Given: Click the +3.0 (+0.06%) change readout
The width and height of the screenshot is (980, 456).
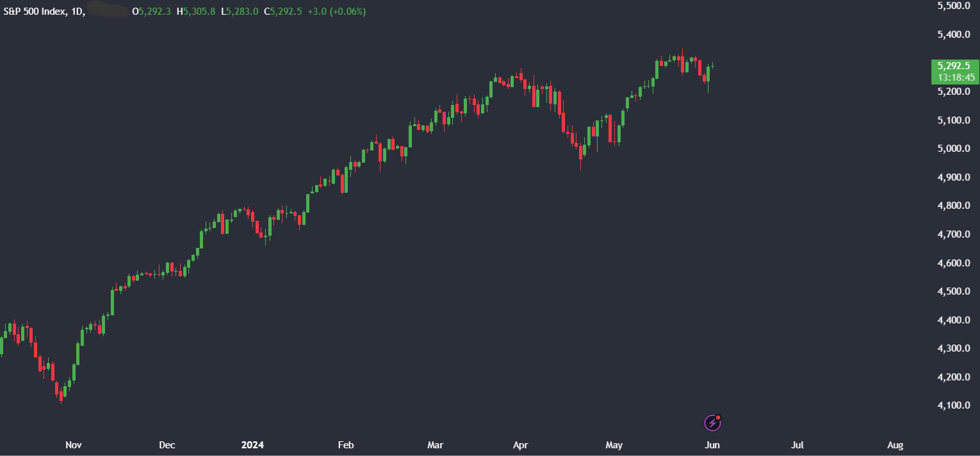Looking at the screenshot, I should point(337,12).
